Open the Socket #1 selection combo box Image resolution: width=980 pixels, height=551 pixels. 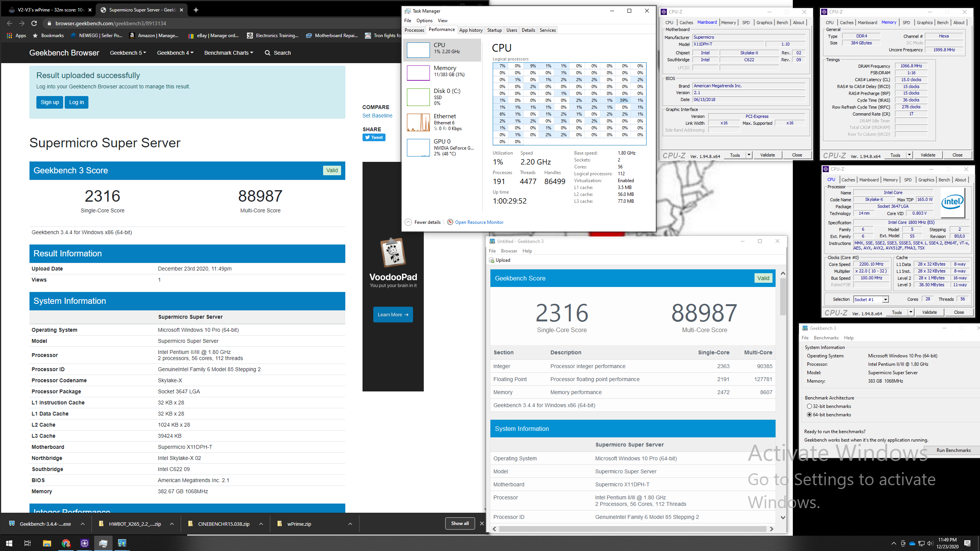click(871, 299)
